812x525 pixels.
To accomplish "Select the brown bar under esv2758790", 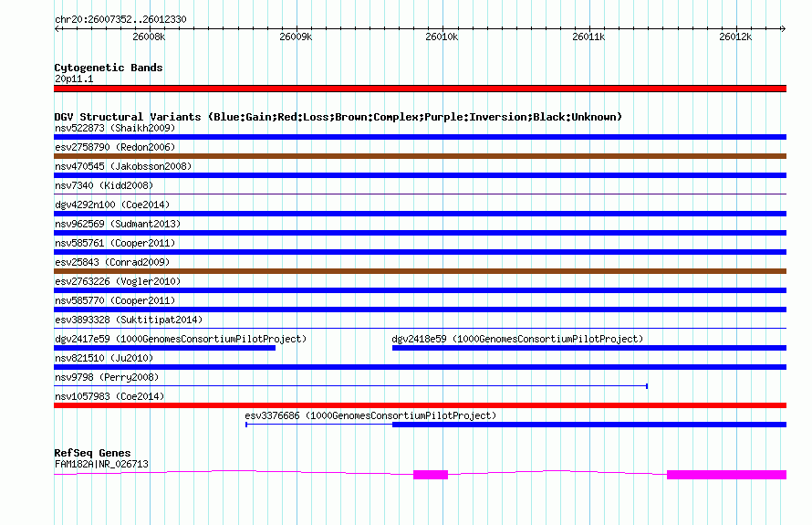I will (420, 156).
